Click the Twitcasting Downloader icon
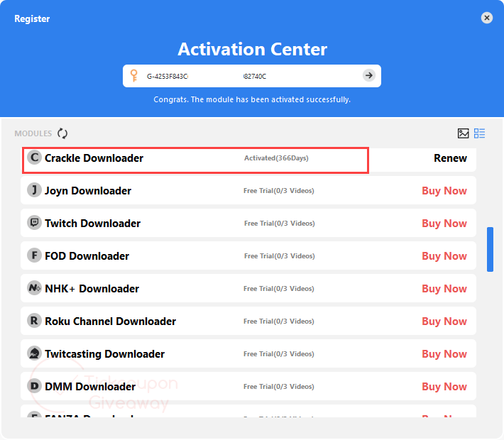Viewport: 504px width, 440px height. (x=34, y=353)
